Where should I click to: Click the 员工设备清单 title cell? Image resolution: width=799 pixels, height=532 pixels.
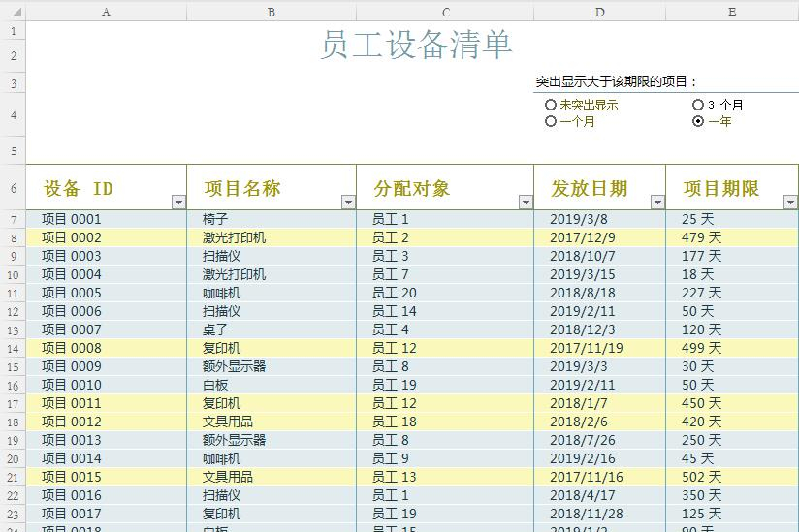416,45
